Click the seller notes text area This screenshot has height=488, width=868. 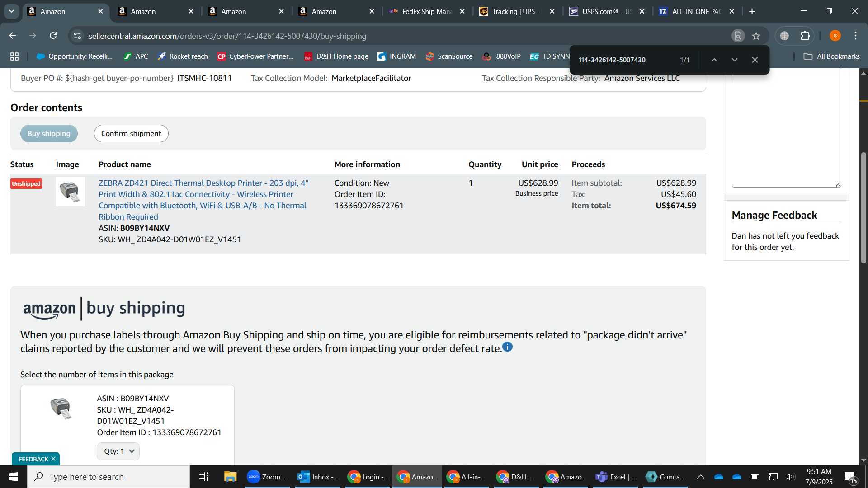point(786,128)
